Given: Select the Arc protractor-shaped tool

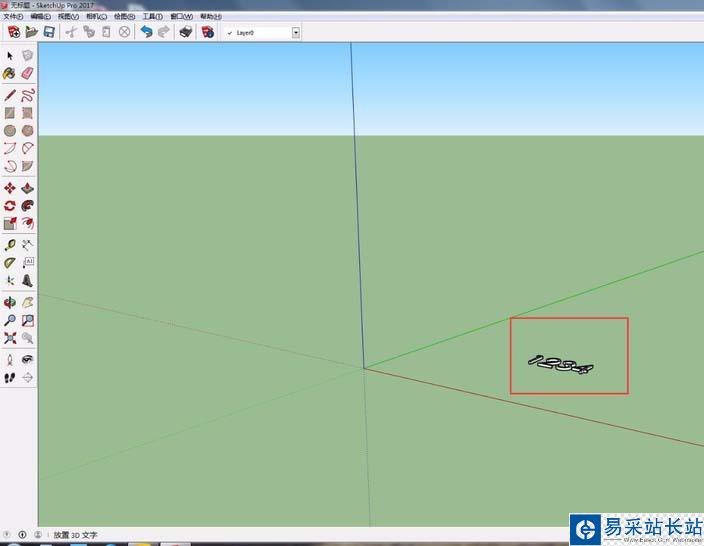Looking at the screenshot, I should click(27, 148).
